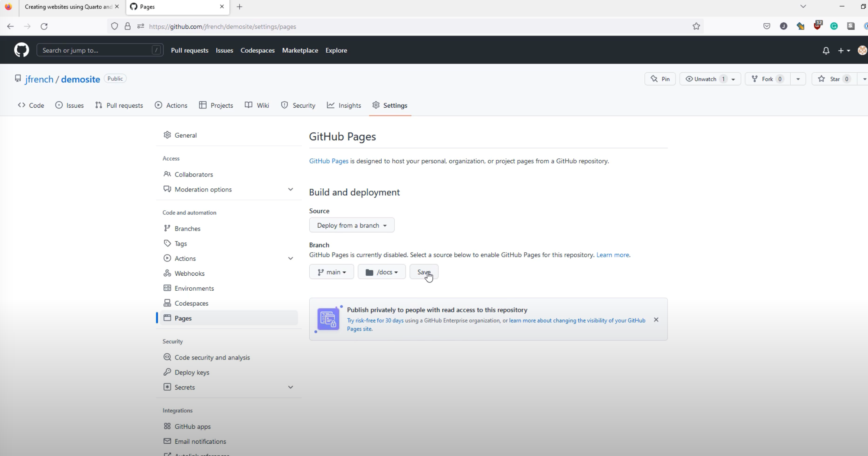868x456 pixels.
Task: Open /docs folder selector dropdown
Action: click(x=382, y=272)
